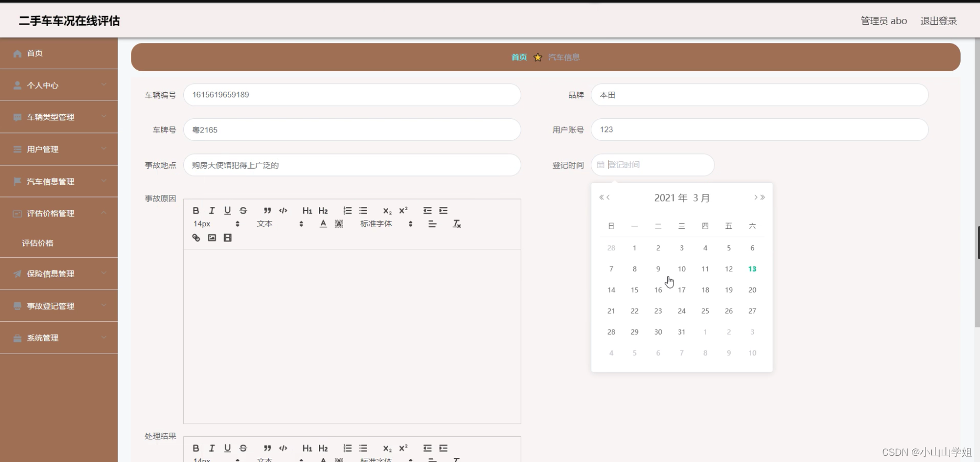The width and height of the screenshot is (980, 462).
Task: Open the 文本 heading style dropdown in the 事故原因 editor
Action: click(280, 224)
